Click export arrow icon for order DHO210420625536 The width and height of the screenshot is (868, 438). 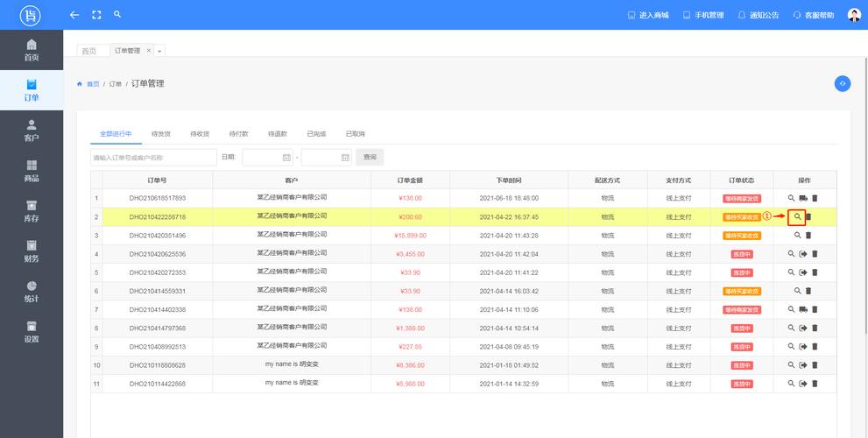(803, 253)
